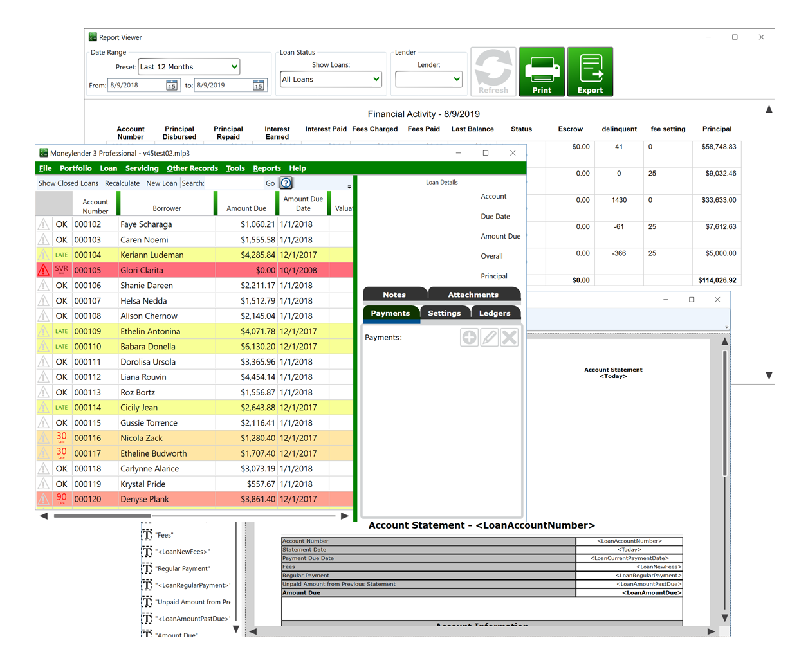The image size is (808, 672).
Task: Click Recalculate in the toolbar
Action: coord(122,183)
